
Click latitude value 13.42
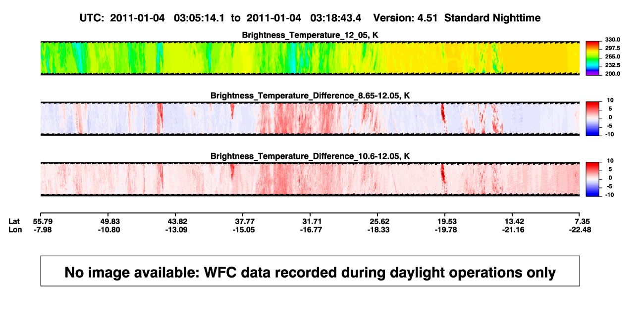[514, 221]
